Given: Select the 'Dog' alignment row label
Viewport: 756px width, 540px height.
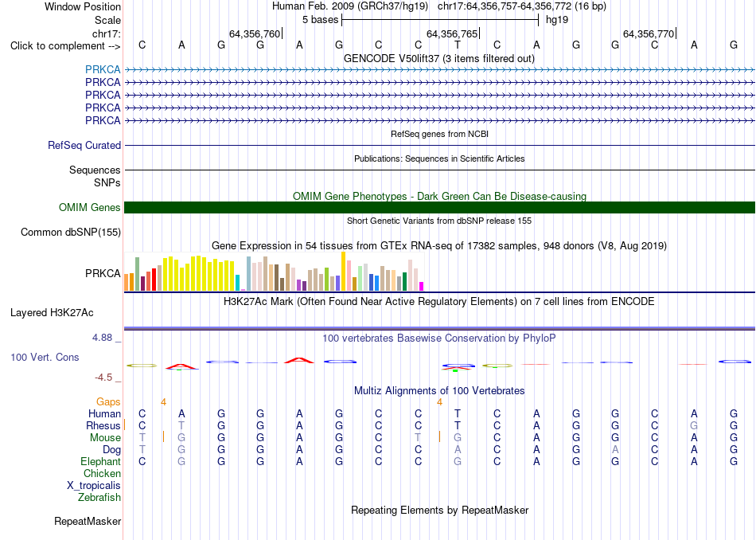Looking at the screenshot, I should tap(111, 450).
